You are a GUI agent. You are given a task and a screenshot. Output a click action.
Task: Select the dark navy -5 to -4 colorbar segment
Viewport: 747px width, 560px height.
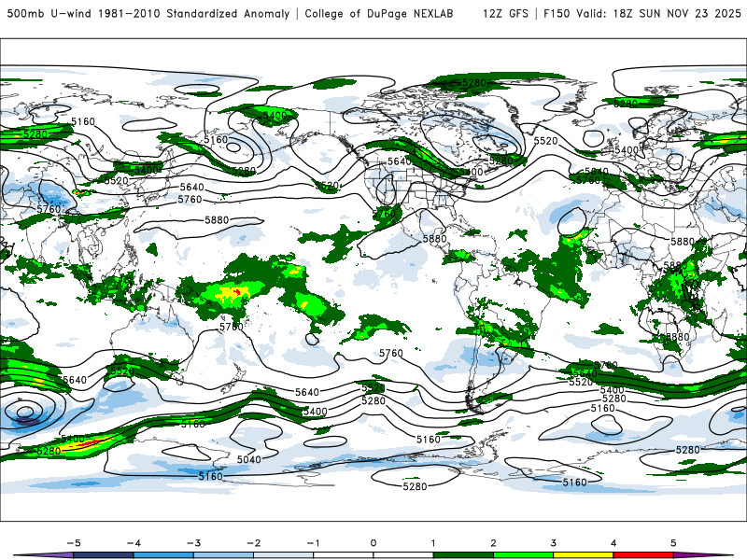tap(104, 555)
